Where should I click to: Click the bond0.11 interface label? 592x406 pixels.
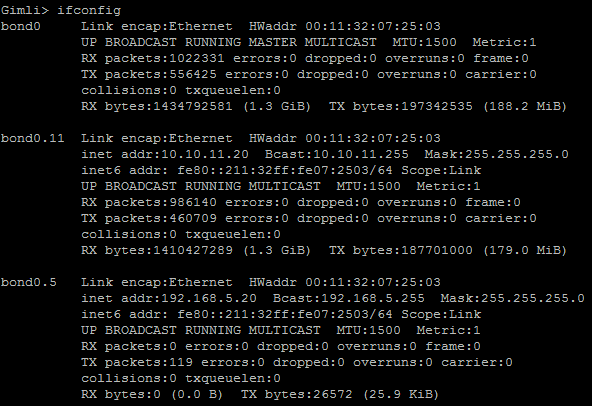point(33,138)
